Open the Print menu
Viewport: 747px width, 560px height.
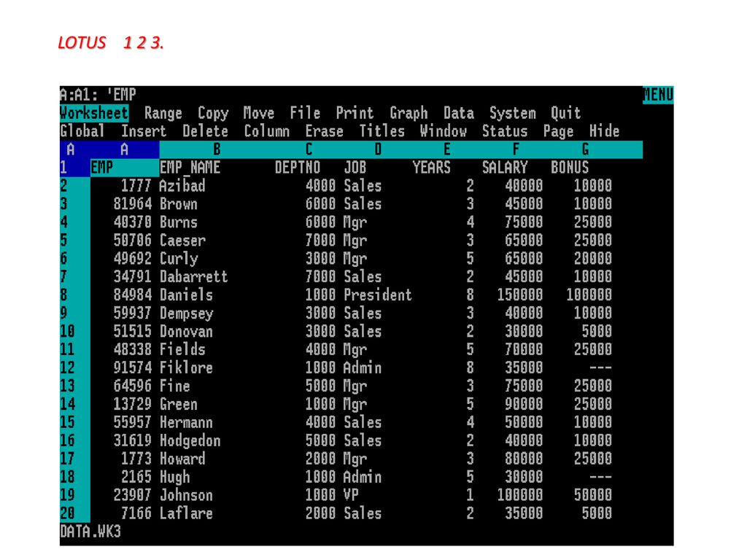(355, 113)
